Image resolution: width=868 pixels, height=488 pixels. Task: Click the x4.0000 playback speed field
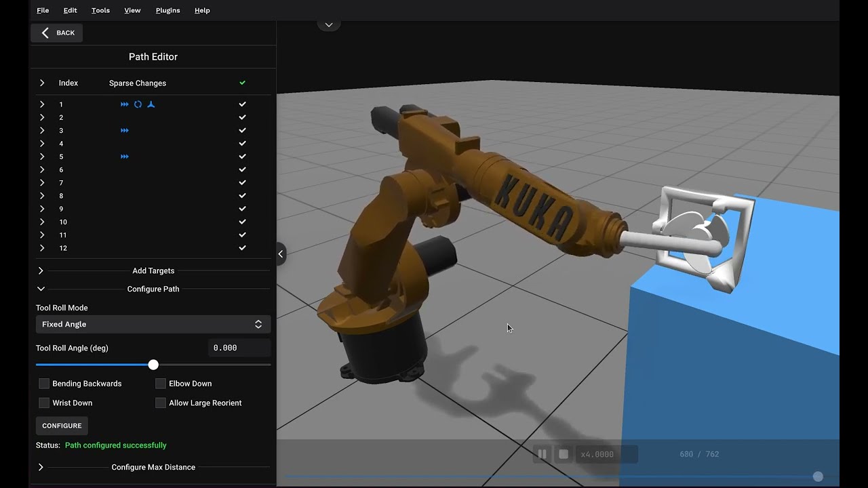(606, 454)
